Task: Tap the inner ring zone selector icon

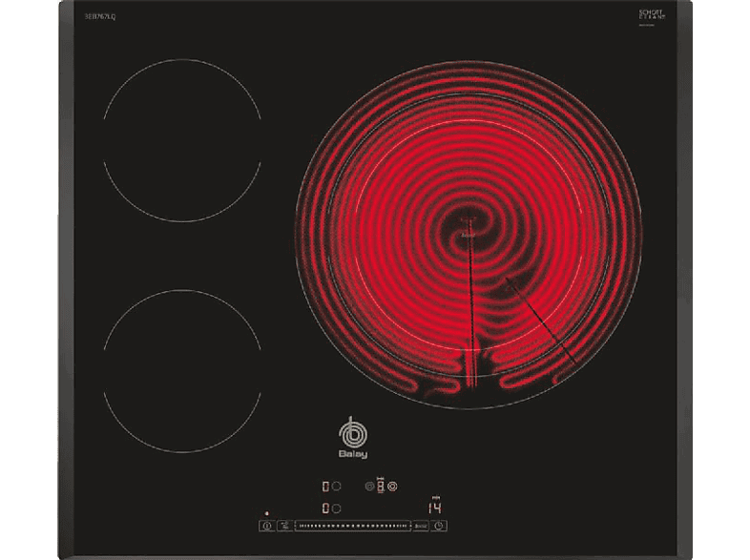Action: pyautogui.click(x=369, y=485)
